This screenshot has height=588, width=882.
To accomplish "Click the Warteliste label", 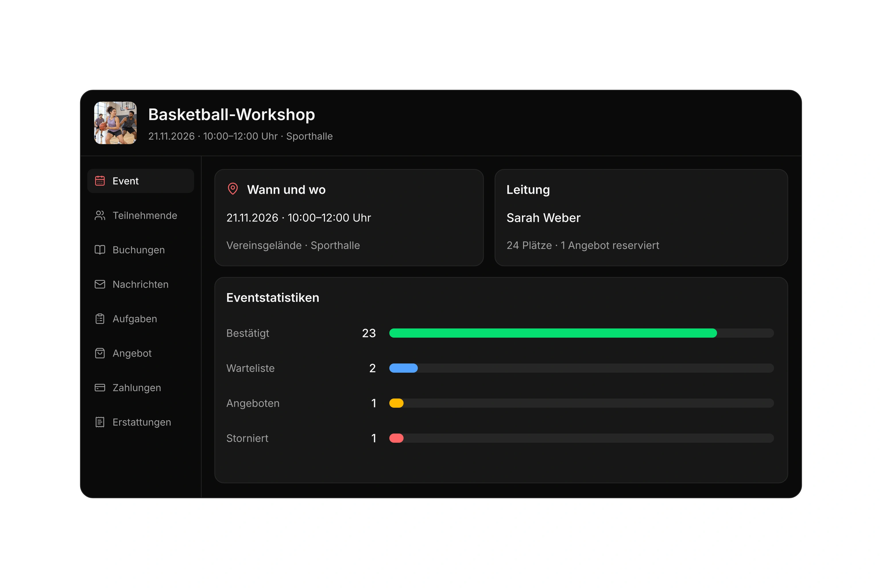I will [x=250, y=368].
